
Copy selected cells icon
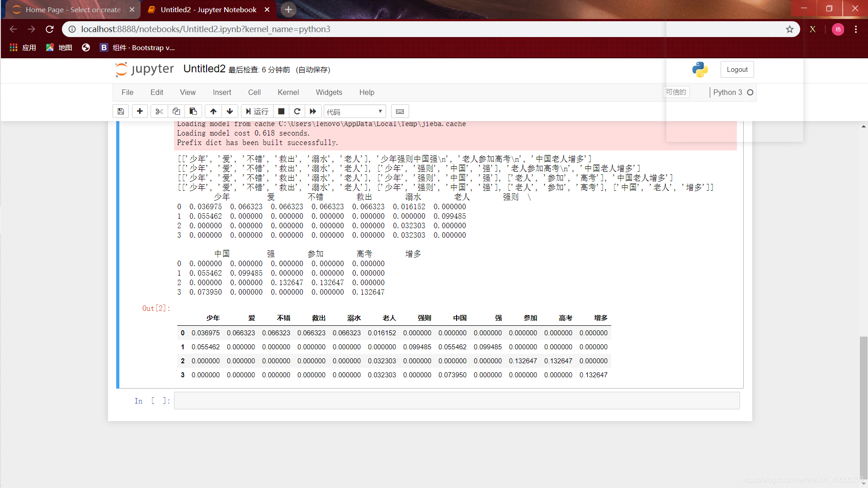176,111
